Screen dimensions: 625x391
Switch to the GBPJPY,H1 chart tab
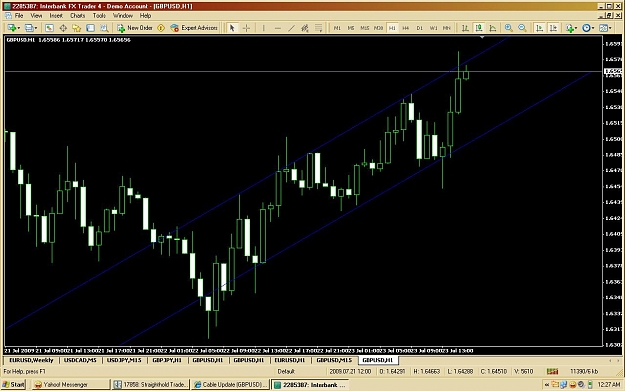[167, 360]
